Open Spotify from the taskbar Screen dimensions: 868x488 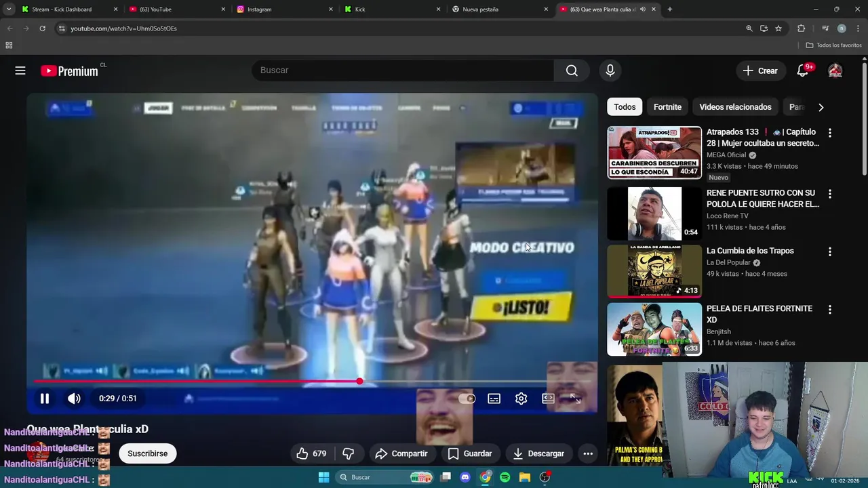(x=505, y=477)
